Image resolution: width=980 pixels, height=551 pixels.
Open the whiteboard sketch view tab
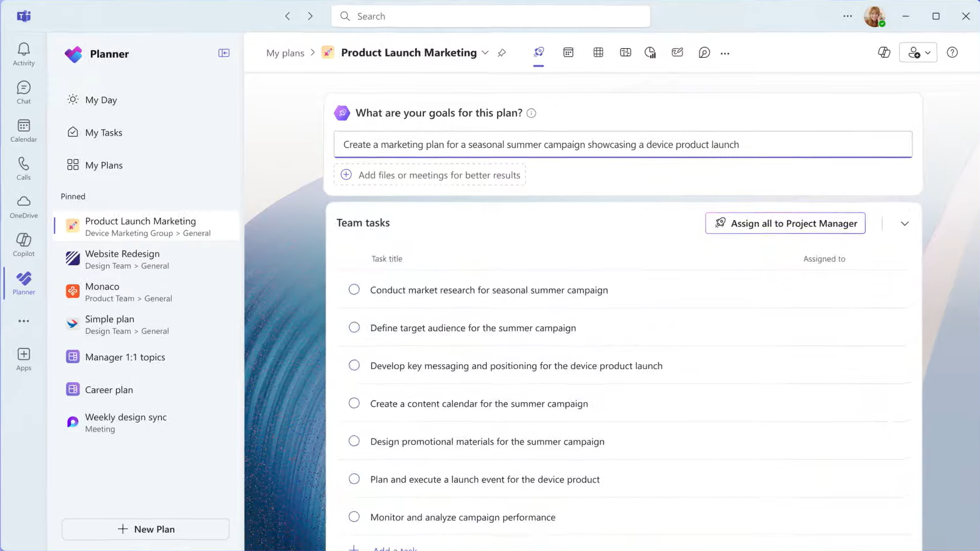(x=677, y=52)
